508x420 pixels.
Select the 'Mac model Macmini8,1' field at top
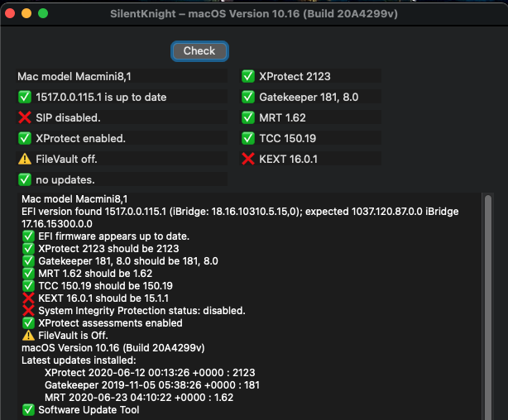tap(122, 76)
